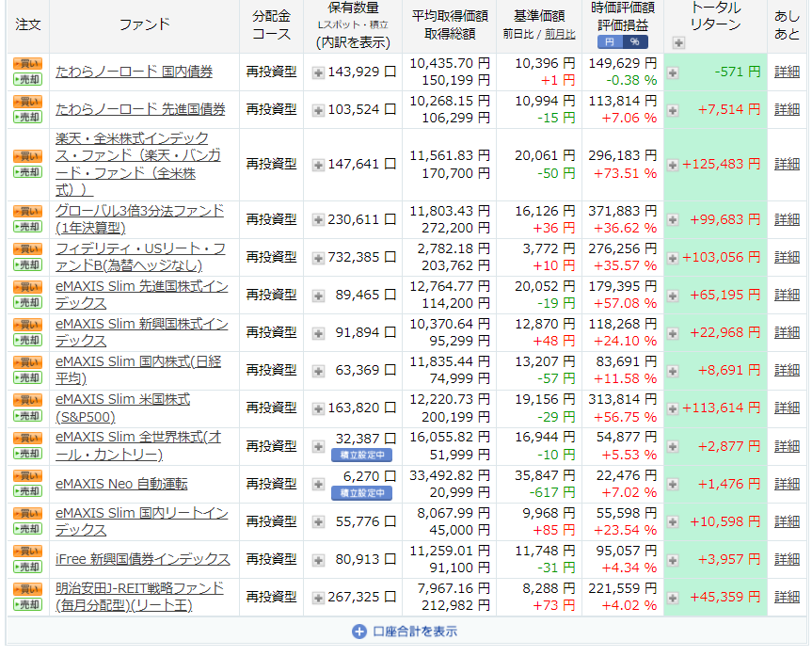Open fund page グローバル3倍3分法ファンド

point(139,219)
